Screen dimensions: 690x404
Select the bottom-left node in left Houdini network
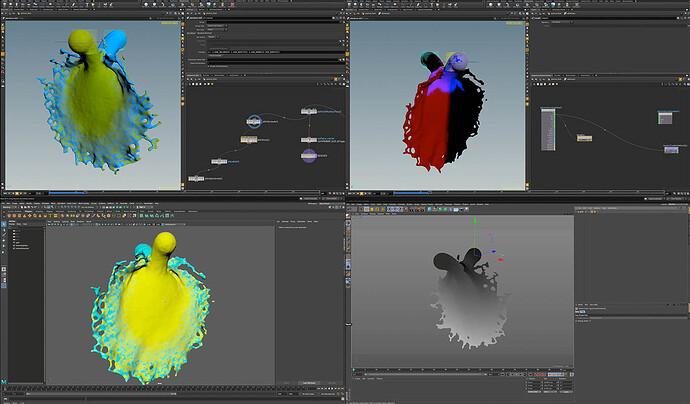[196, 179]
